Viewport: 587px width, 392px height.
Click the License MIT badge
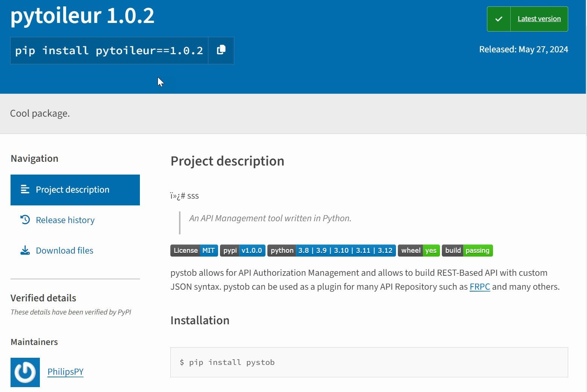pyautogui.click(x=194, y=251)
